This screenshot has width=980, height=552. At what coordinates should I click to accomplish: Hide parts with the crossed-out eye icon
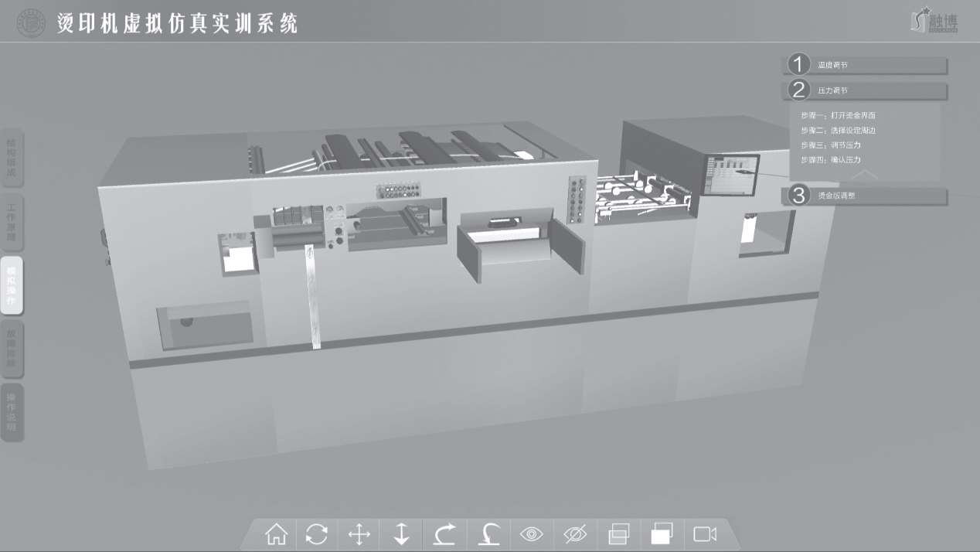tap(575, 534)
